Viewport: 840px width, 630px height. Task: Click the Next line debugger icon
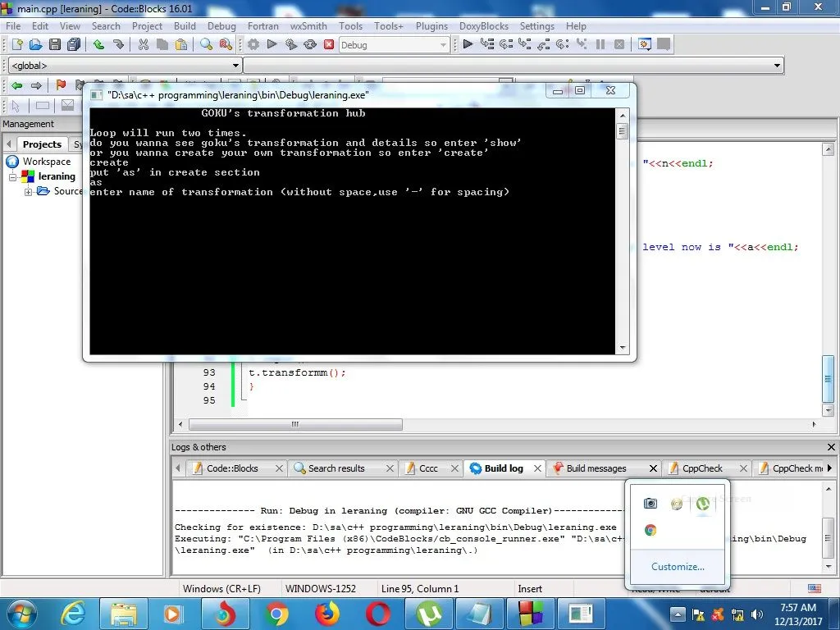point(505,44)
